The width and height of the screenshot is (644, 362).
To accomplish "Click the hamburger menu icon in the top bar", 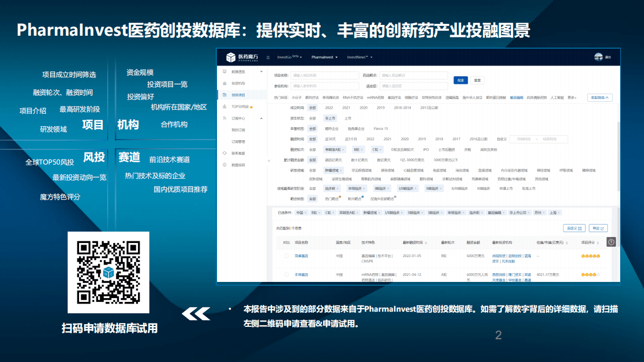I will pyautogui.click(x=267, y=57).
